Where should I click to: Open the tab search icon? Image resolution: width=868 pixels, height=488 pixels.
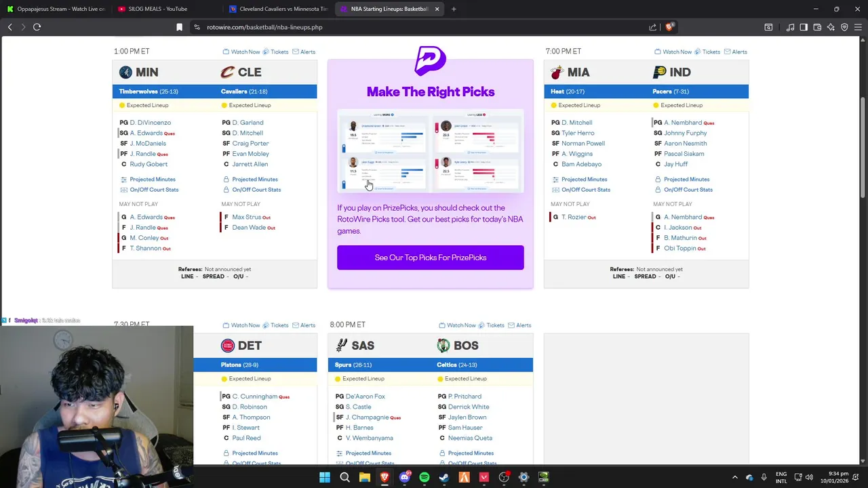click(768, 27)
